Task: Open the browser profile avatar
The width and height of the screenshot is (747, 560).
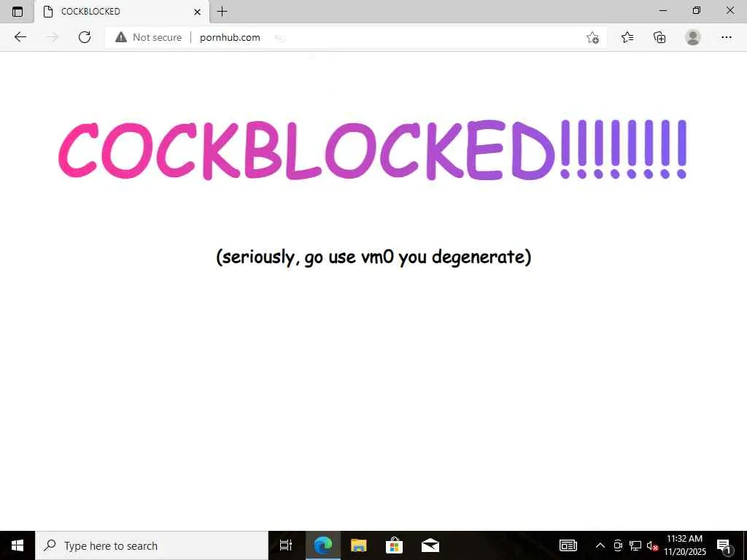Action: (693, 37)
